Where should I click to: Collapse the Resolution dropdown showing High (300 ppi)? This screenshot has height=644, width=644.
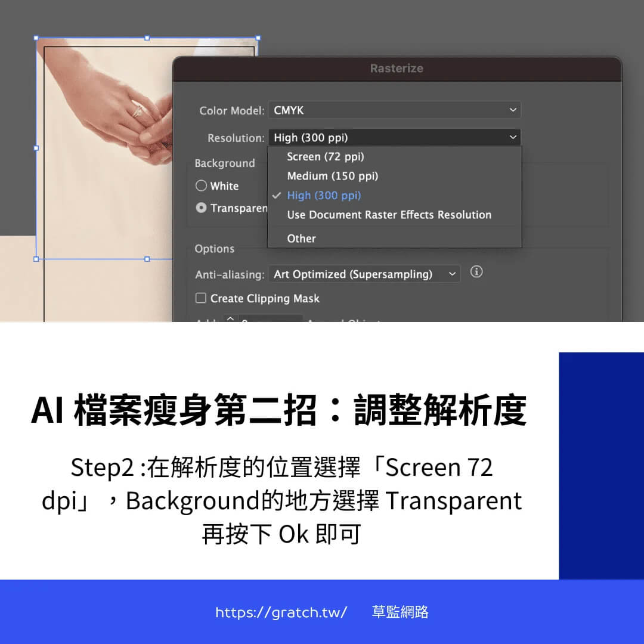pyautogui.click(x=394, y=138)
